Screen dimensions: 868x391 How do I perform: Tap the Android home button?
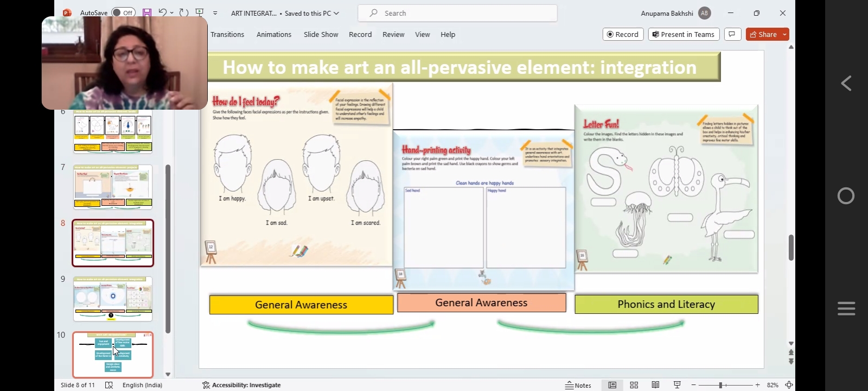coord(846,195)
